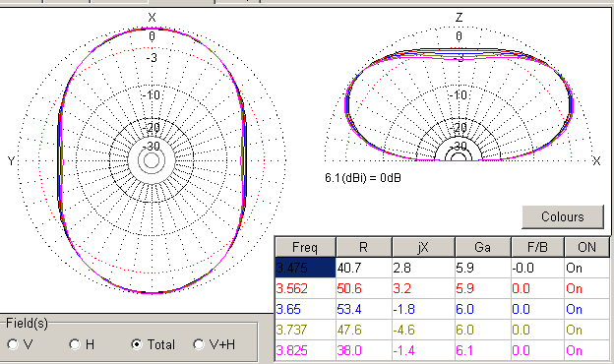Toggle On for the 3.737 row
614x364 pixels.
point(587,330)
